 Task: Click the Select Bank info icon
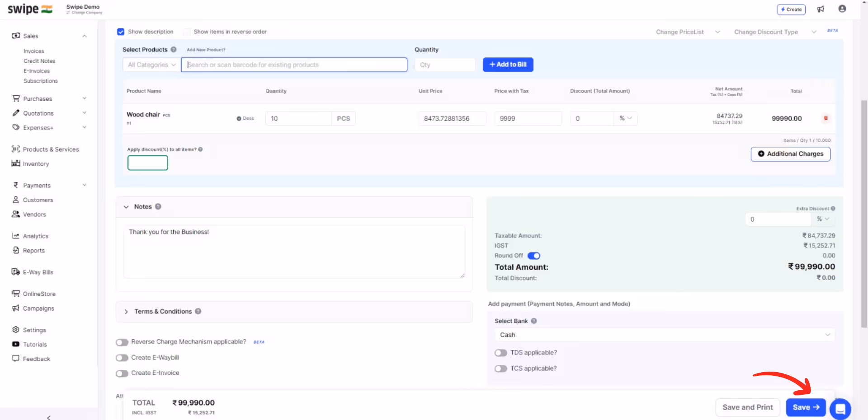pyautogui.click(x=534, y=321)
